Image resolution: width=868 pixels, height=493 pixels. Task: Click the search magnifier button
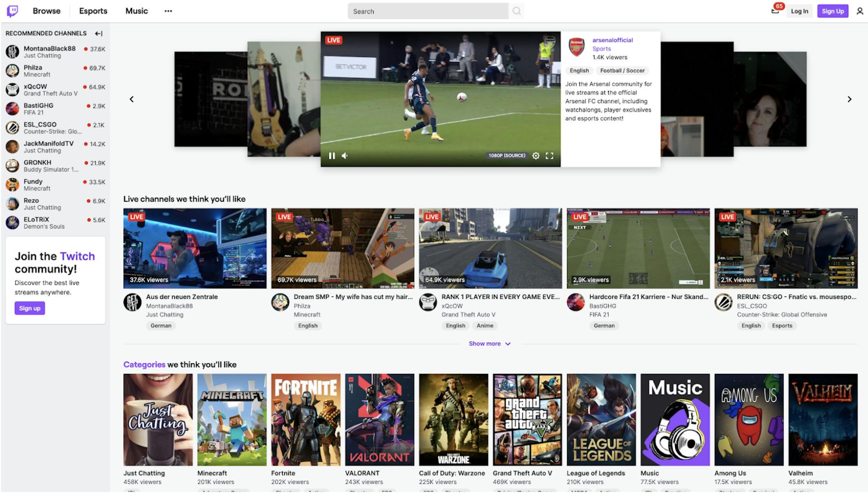tap(516, 11)
